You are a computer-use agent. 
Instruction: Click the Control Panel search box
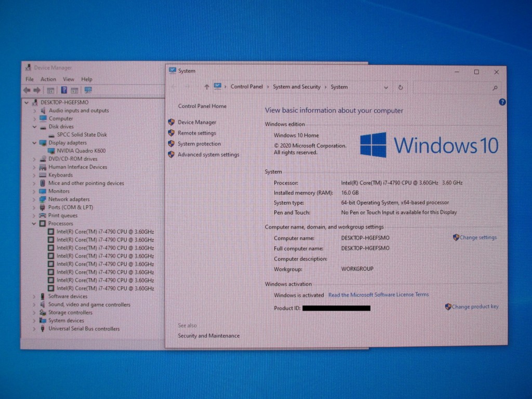(457, 87)
